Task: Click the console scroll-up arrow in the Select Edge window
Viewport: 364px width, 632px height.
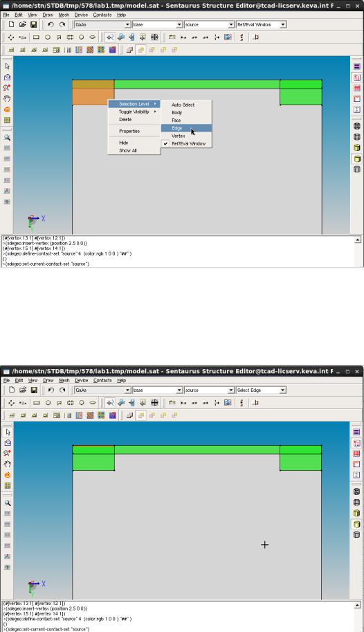Action: click(358, 606)
